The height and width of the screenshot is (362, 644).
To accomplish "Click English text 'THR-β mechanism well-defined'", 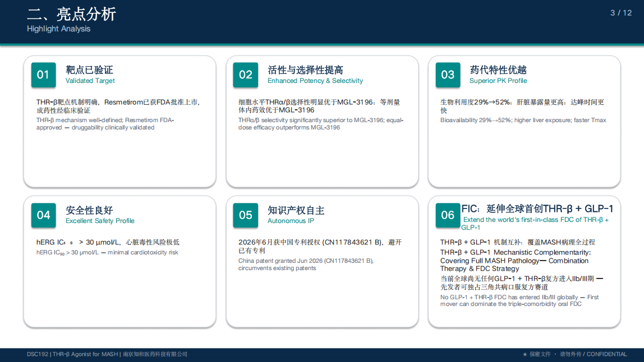I will coord(105,124).
